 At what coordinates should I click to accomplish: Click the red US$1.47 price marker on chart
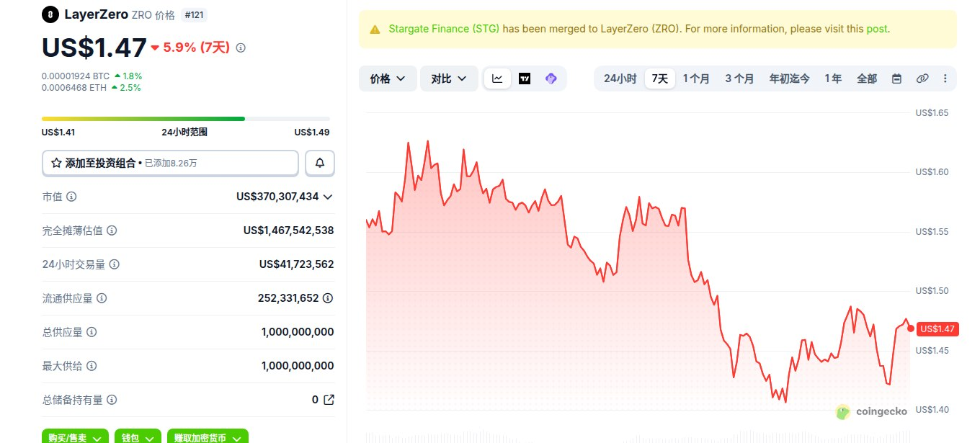pyautogui.click(x=937, y=329)
